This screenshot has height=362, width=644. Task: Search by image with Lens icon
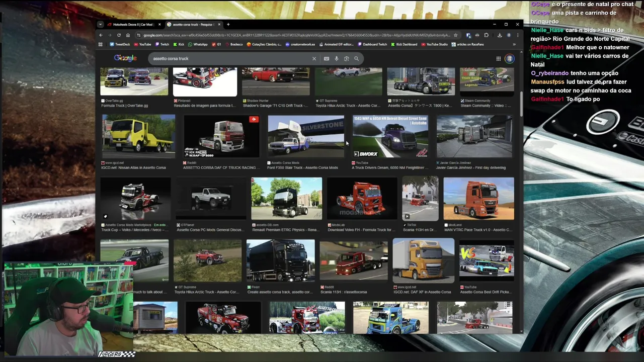point(346,58)
